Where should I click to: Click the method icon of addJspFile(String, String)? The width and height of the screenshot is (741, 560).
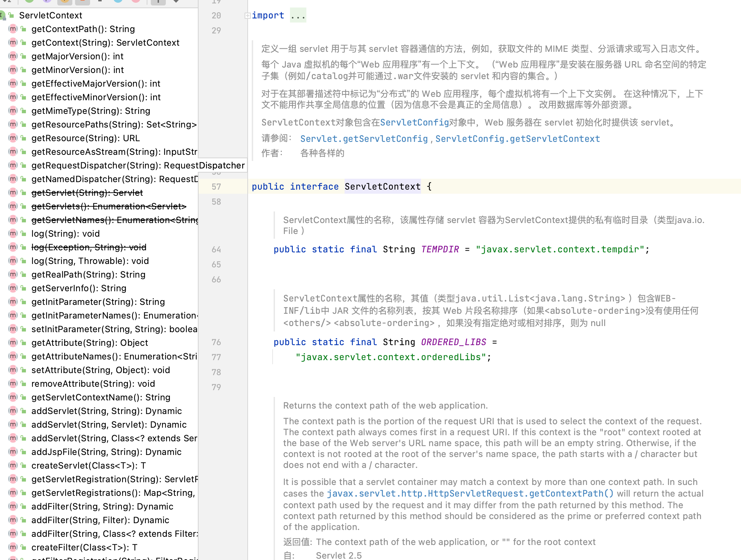(13, 452)
